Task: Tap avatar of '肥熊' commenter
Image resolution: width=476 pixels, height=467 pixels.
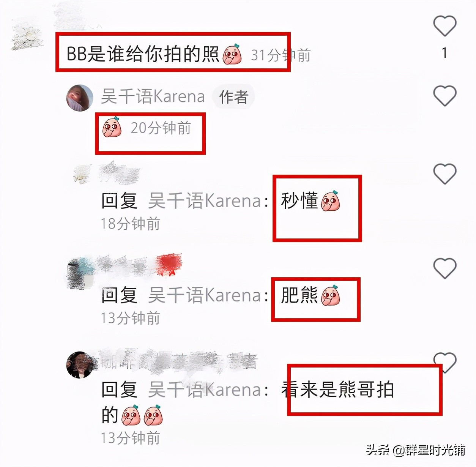Action: click(x=80, y=273)
